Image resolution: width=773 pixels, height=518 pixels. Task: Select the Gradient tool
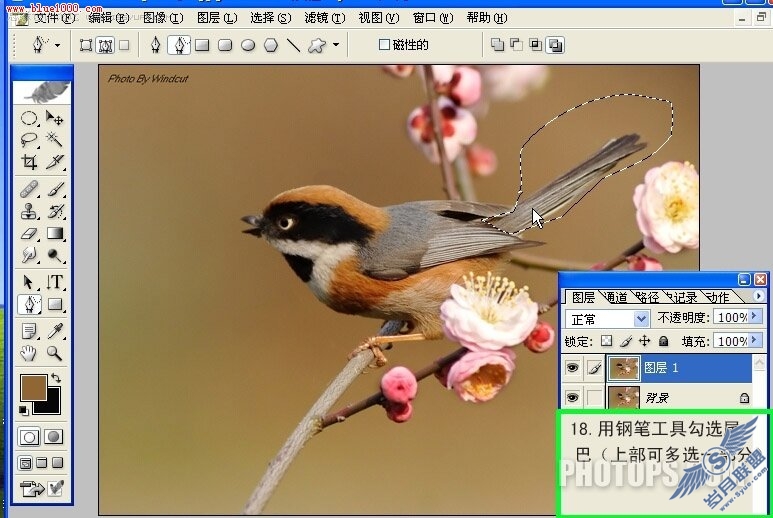pos(54,233)
